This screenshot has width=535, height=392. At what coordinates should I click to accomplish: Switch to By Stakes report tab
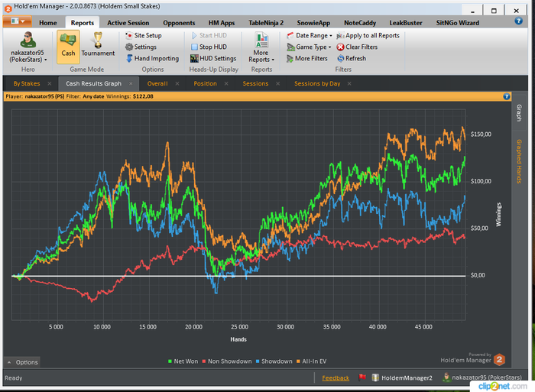point(27,83)
